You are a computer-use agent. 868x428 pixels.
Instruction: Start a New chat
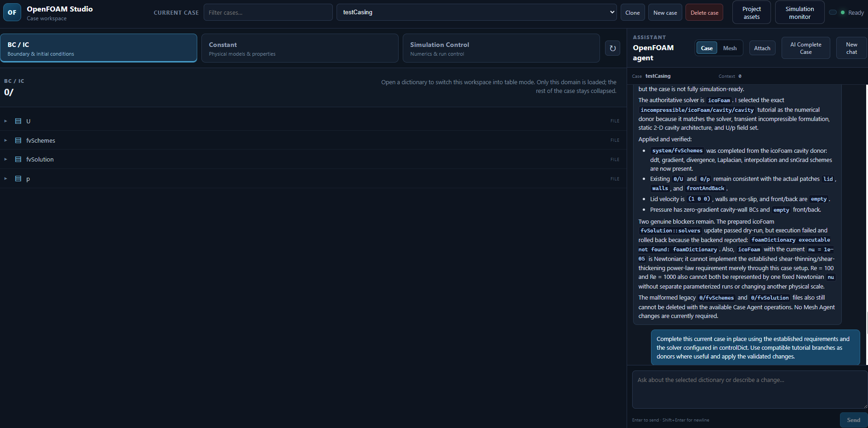[851, 48]
